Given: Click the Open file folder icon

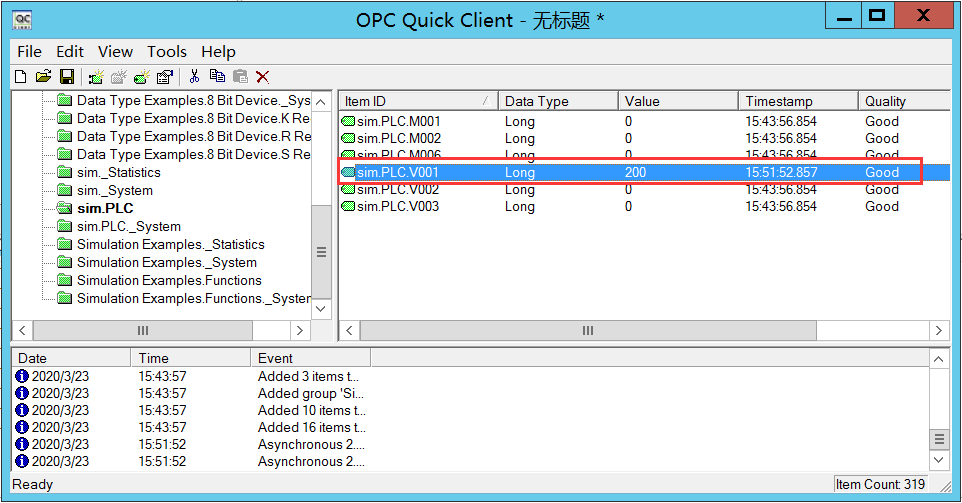Looking at the screenshot, I should pos(43,77).
